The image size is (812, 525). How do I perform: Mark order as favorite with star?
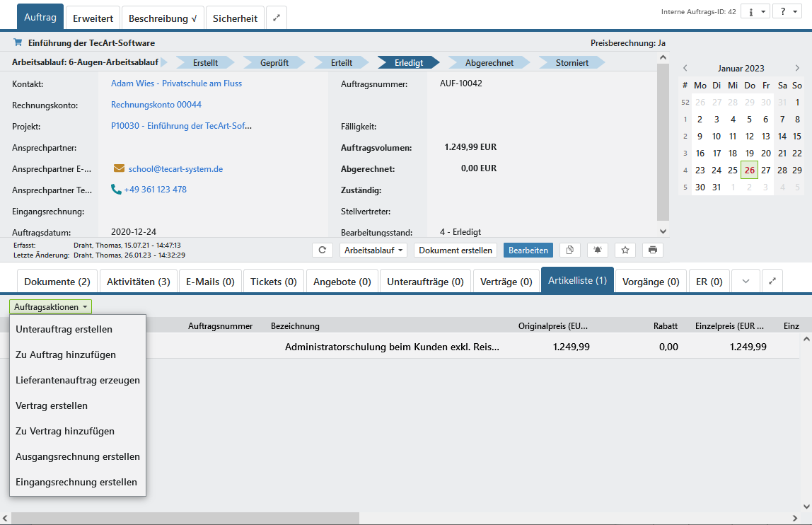pos(625,250)
